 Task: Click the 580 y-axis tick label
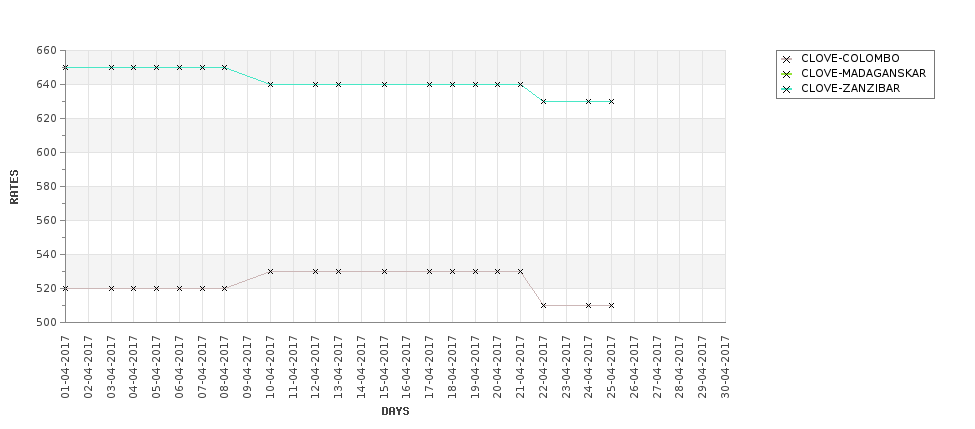tap(47, 187)
